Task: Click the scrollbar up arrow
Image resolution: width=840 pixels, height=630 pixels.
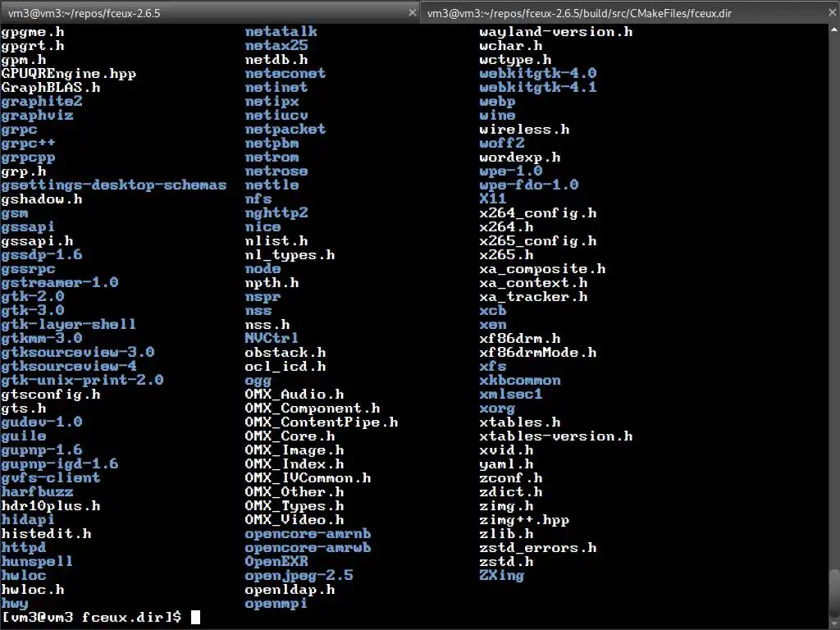Action: (x=834, y=30)
